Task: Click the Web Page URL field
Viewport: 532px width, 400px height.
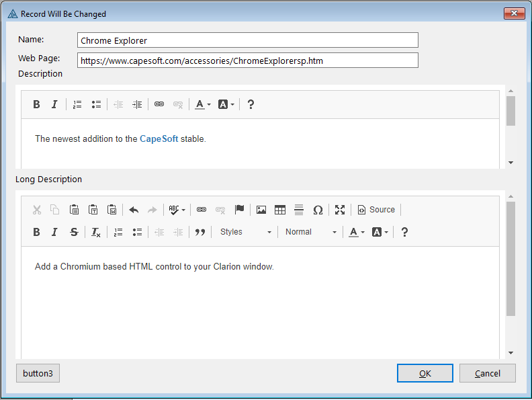Action: tap(247, 61)
